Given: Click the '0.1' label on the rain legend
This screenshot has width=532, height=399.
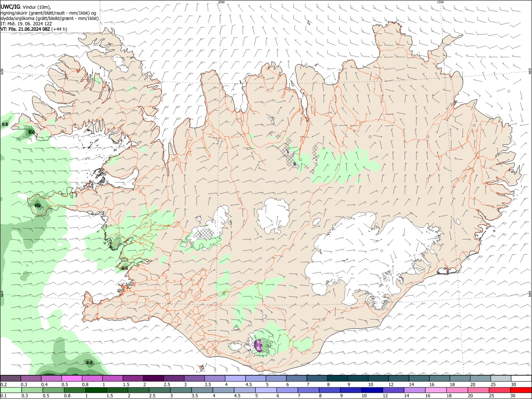Looking at the screenshot, I should pos(3,396).
